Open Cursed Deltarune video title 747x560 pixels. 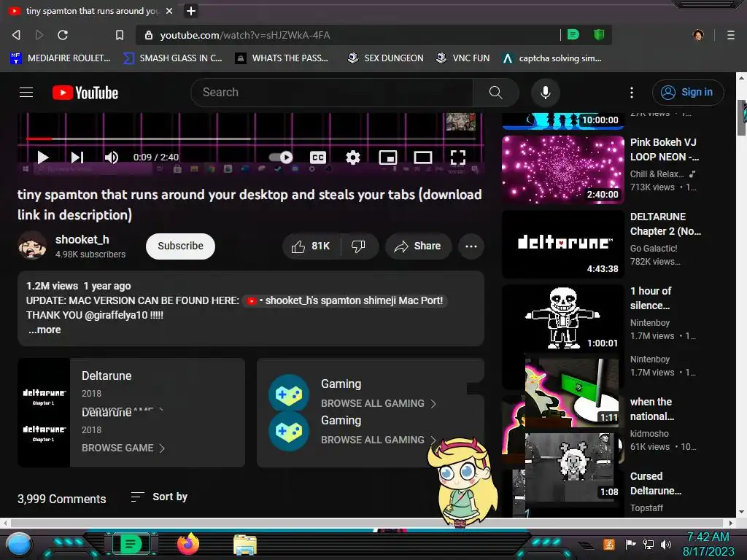[656, 483]
